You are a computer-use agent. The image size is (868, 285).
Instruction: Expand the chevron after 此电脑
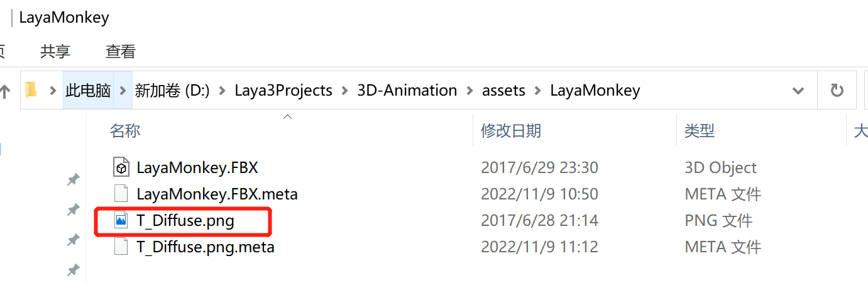click(x=123, y=91)
